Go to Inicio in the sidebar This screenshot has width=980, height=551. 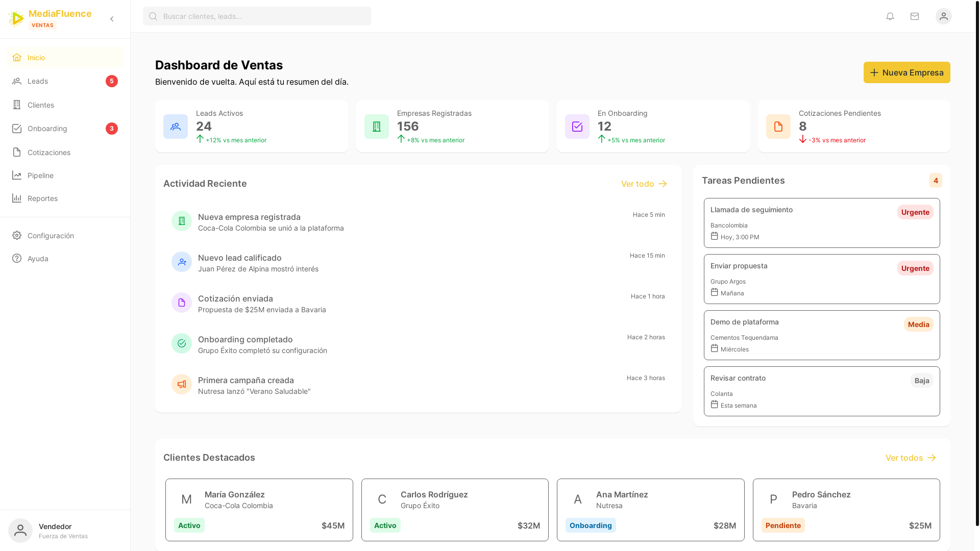click(65, 58)
